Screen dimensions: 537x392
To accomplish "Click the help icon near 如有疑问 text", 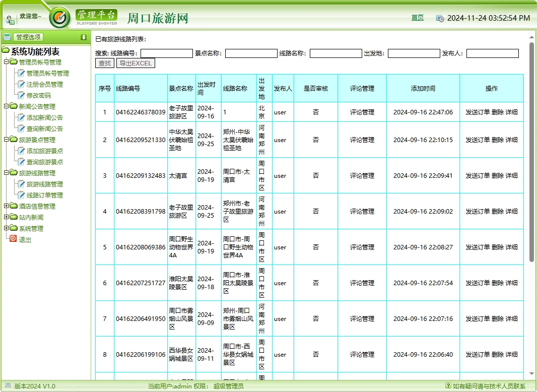I will tap(448, 385).
